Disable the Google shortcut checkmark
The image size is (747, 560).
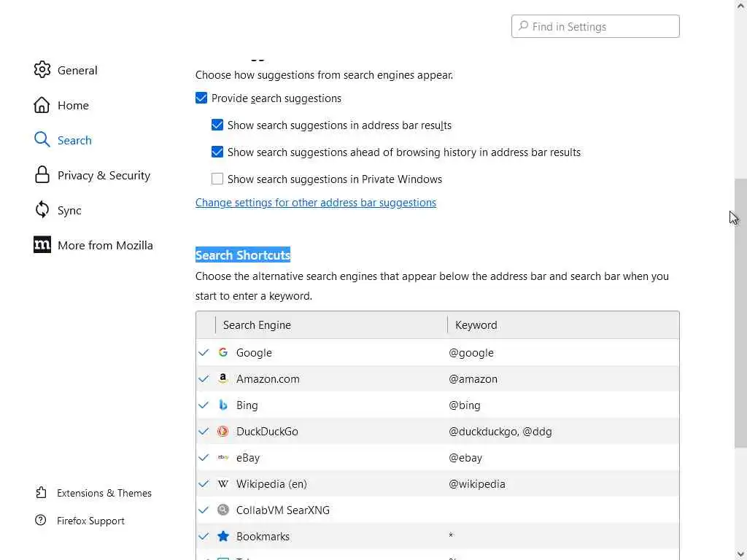204,352
